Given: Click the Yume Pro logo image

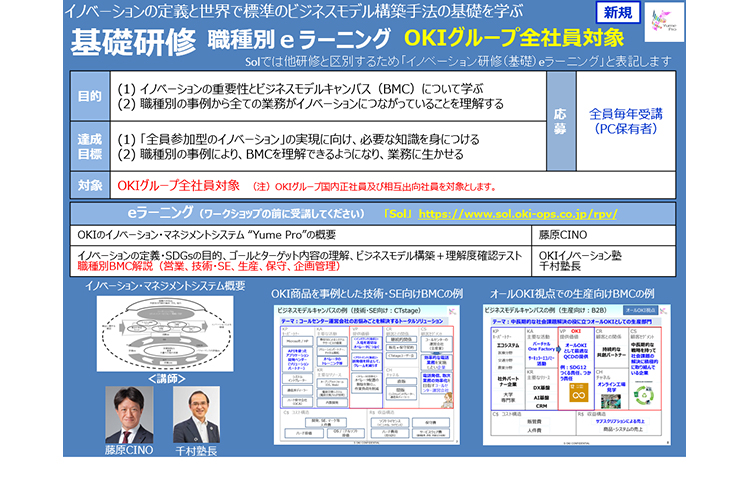Looking at the screenshot, I should (664, 22).
